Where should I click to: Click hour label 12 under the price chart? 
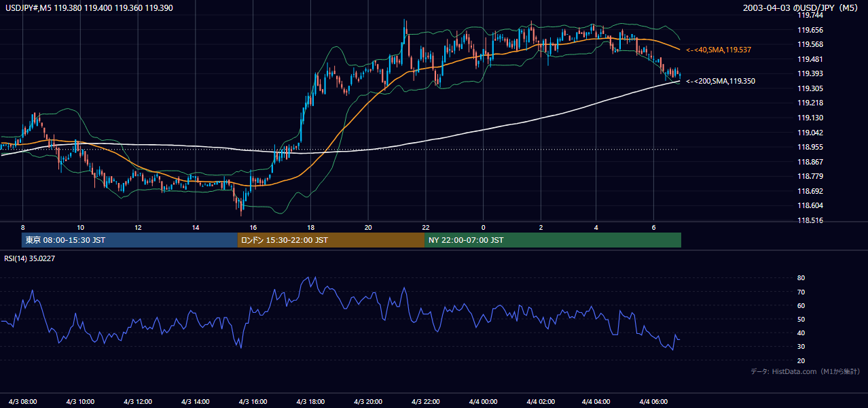coord(138,227)
